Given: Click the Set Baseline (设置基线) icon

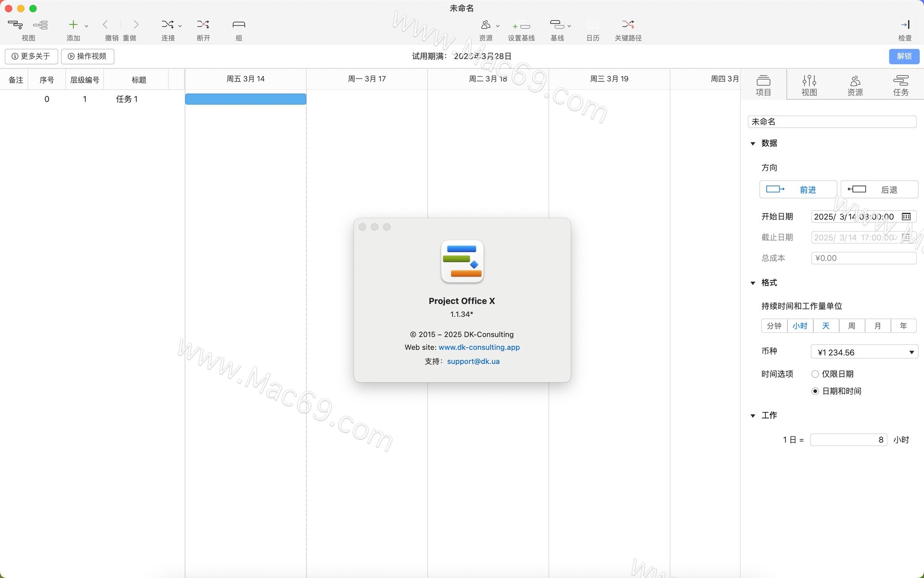Looking at the screenshot, I should click(x=521, y=26).
